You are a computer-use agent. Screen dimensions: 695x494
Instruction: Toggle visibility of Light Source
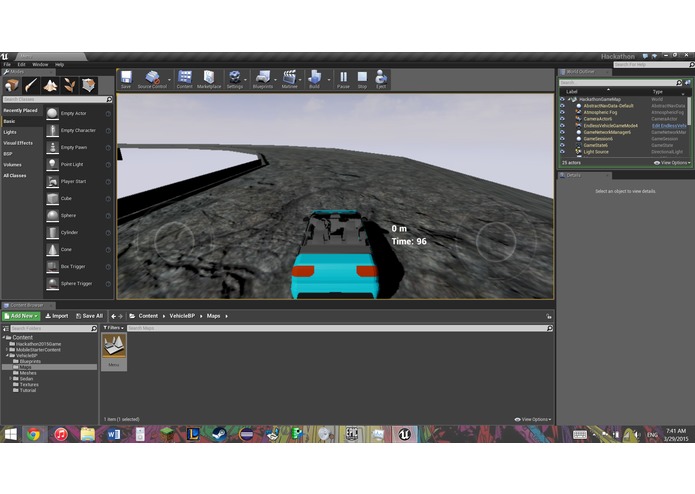tap(562, 152)
